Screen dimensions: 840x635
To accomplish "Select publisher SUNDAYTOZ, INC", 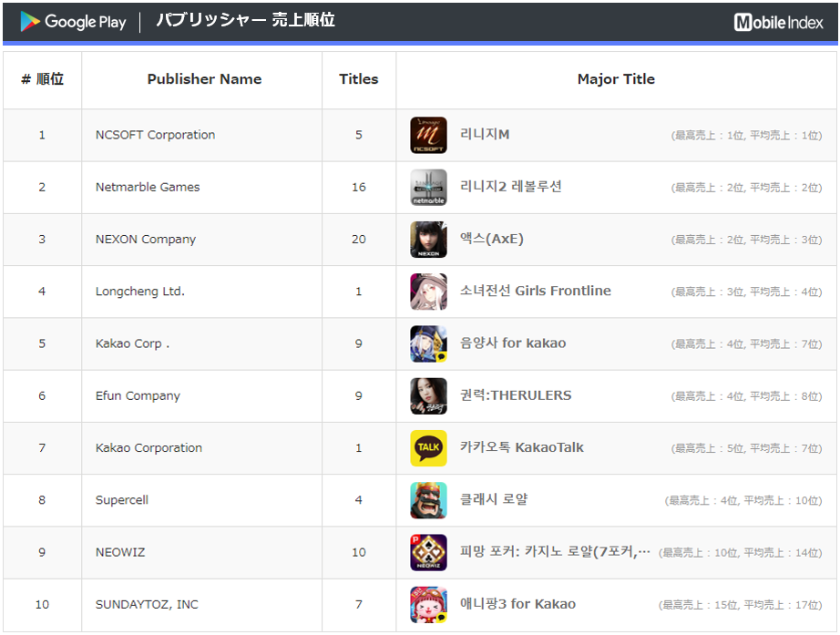I will pyautogui.click(x=147, y=604).
